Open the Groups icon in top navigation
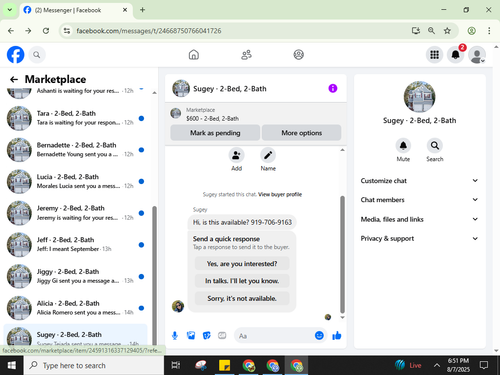500x375 pixels. click(299, 55)
